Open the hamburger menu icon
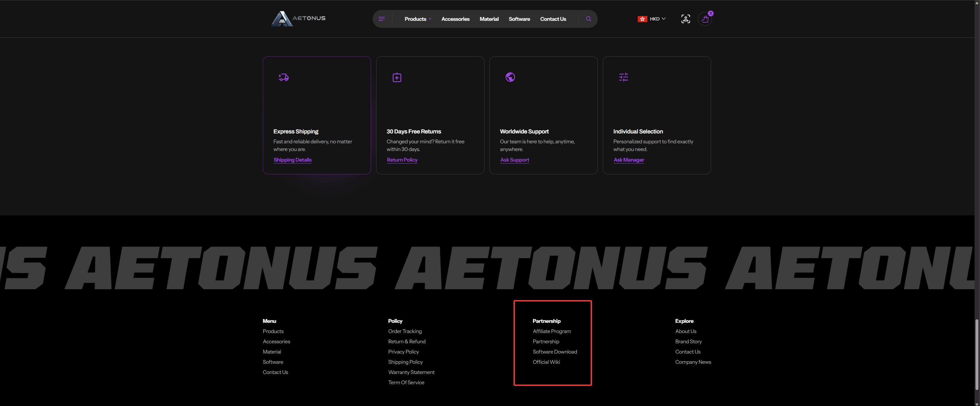 coord(381,19)
